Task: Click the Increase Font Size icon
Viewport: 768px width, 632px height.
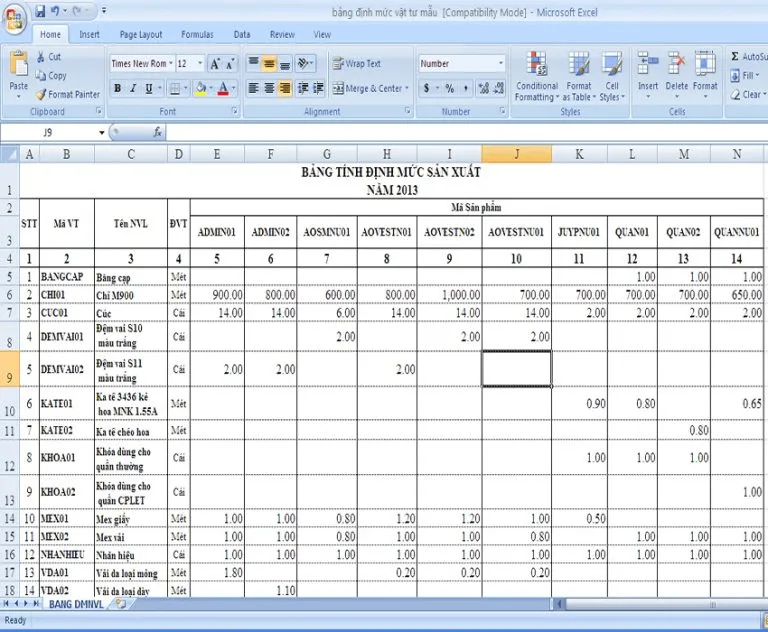Action: click(x=216, y=63)
